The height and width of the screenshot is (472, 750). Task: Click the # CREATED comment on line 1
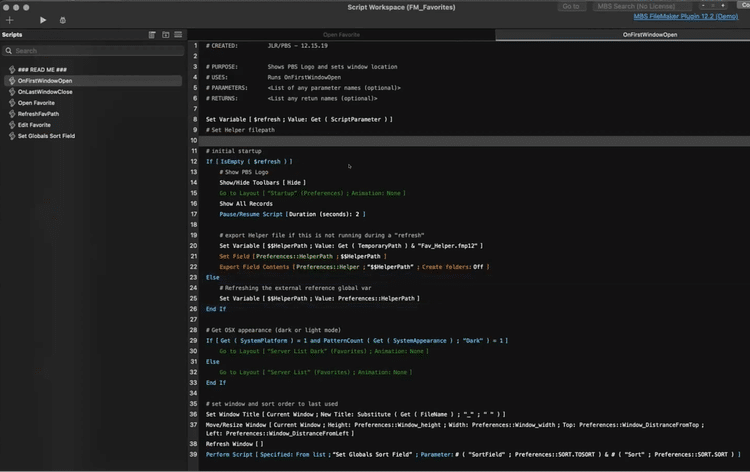click(x=267, y=46)
